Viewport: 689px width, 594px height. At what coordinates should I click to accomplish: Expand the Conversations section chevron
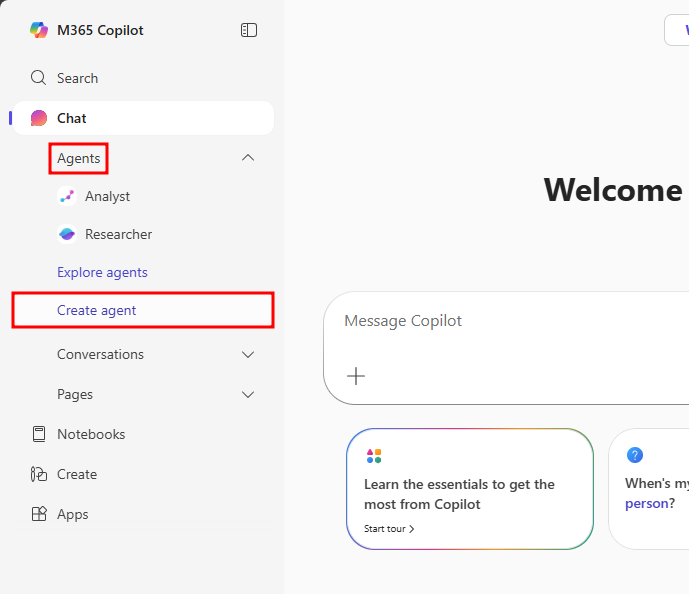point(249,354)
